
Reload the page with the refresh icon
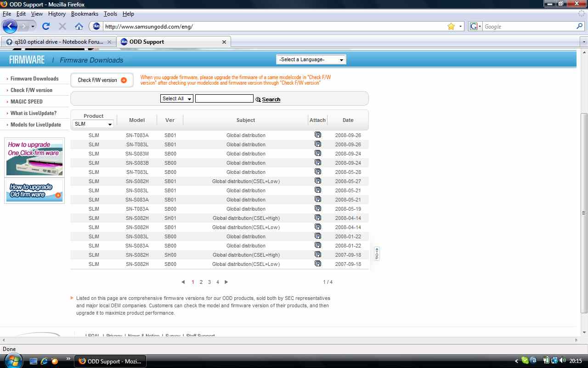coord(46,26)
